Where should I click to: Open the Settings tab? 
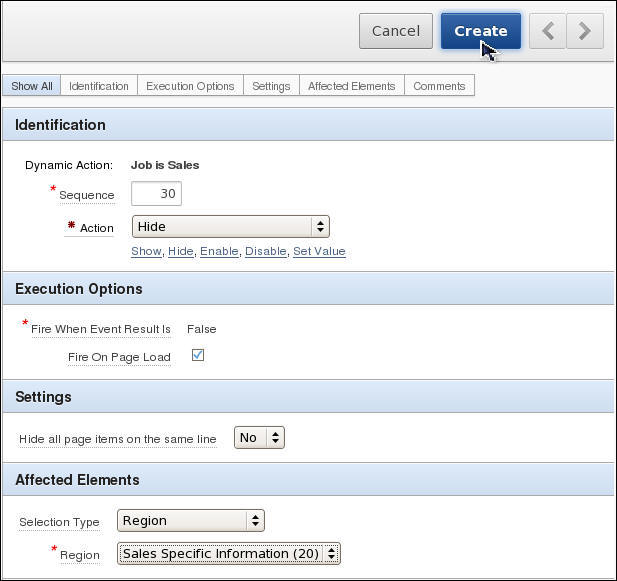click(271, 86)
